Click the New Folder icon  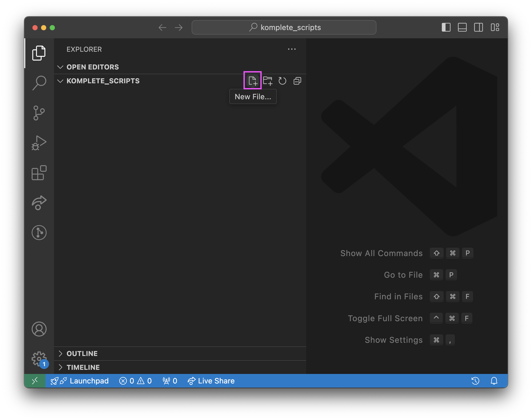click(267, 81)
